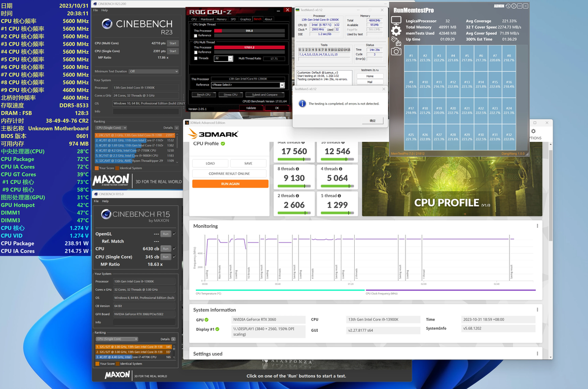Open the Settings used three-dot menu
588x389 pixels.
[537, 354]
